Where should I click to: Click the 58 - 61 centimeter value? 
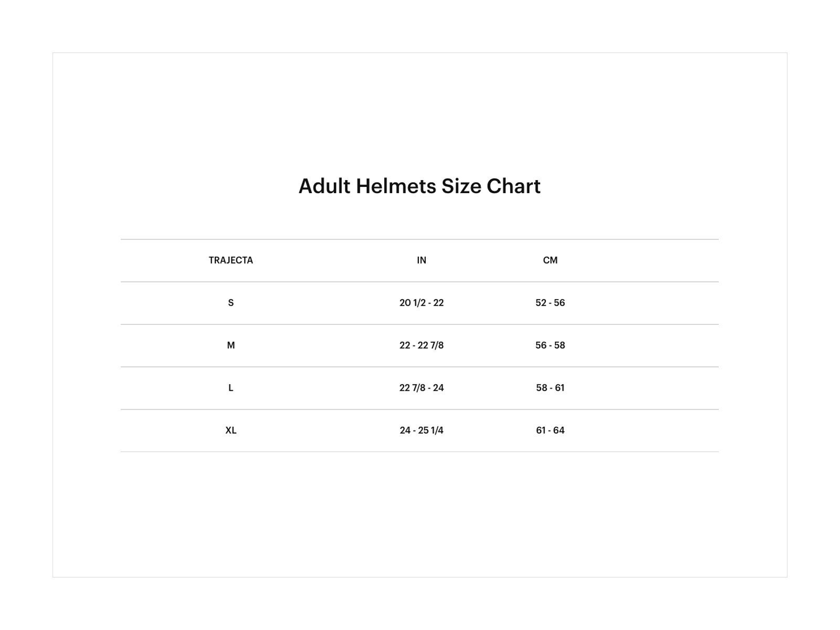pos(550,388)
